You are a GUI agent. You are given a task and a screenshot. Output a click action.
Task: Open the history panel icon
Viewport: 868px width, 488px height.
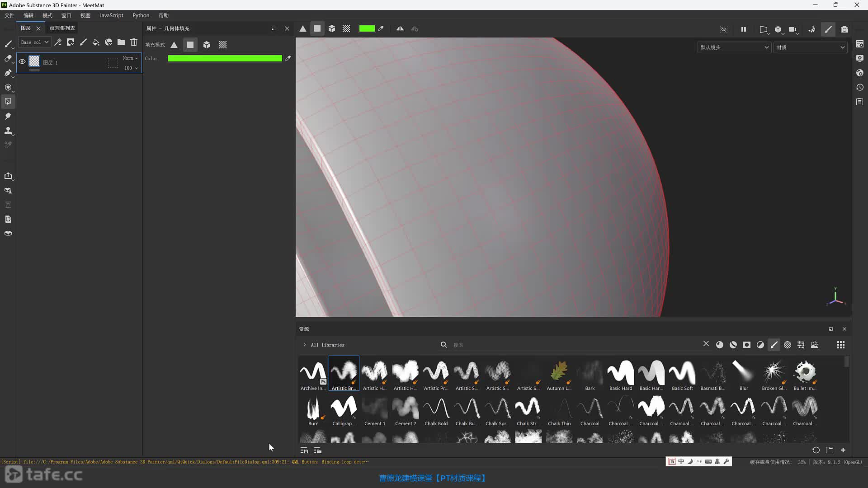pos(860,87)
